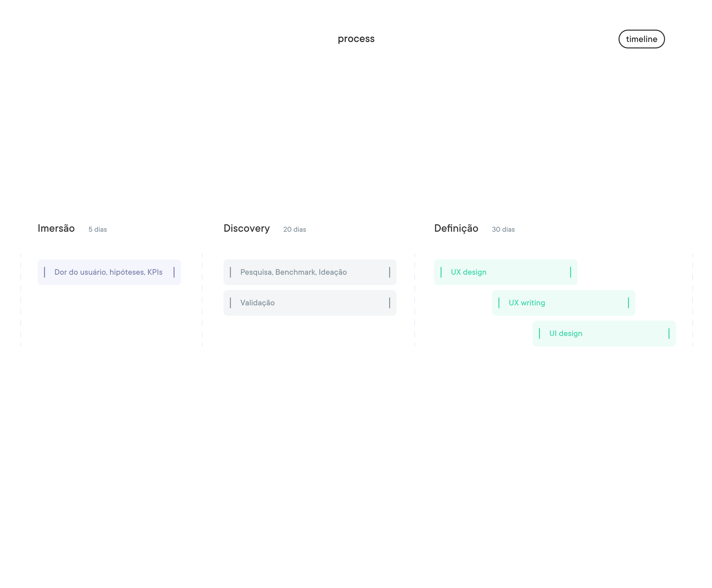Screen dimensions: 712x588
Task: Click the 30 dias duration label
Action: click(503, 229)
